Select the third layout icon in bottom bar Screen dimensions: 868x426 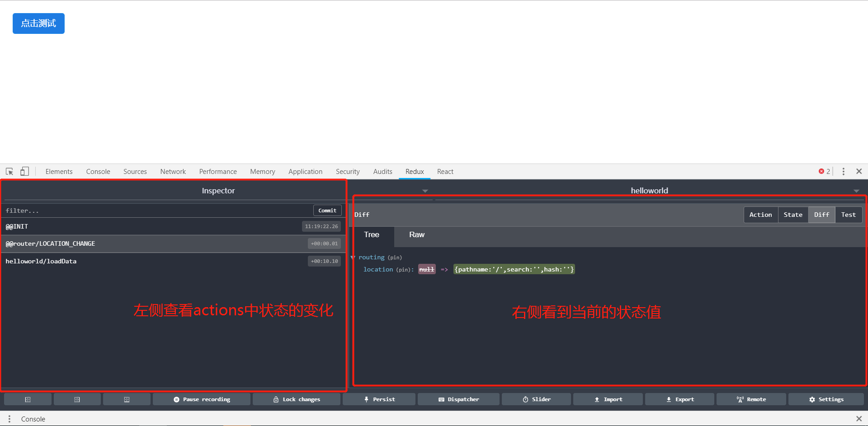click(127, 399)
